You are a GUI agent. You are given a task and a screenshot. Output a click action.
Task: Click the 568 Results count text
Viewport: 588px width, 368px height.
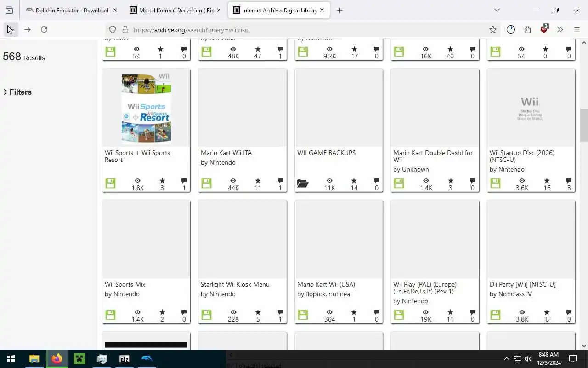point(24,57)
